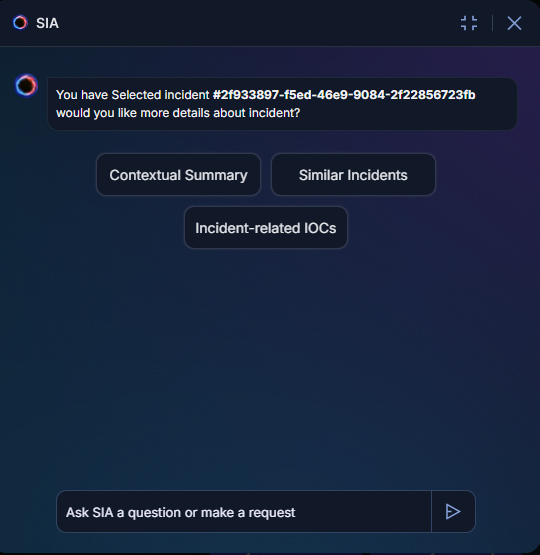Click the SIA title text in the header
The image size is (540, 555).
47,23
